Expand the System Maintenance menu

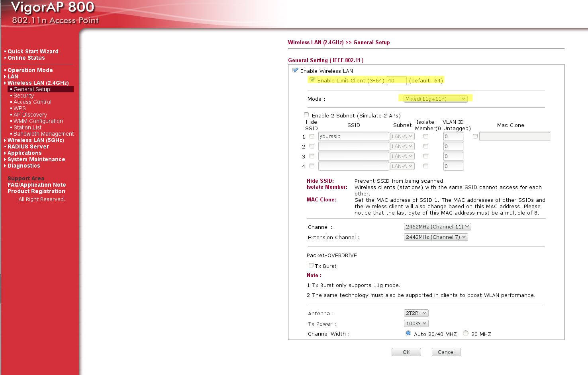pos(36,159)
